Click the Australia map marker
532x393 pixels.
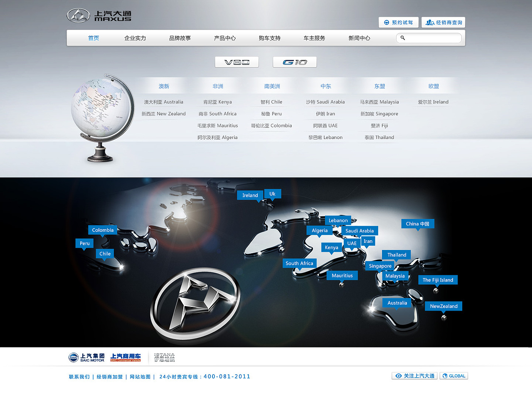coord(397,303)
